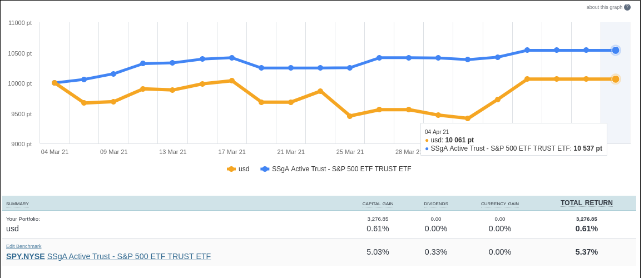The height and width of the screenshot is (278, 644).
Task: Click the about this graph help icon
Action: [x=627, y=7]
